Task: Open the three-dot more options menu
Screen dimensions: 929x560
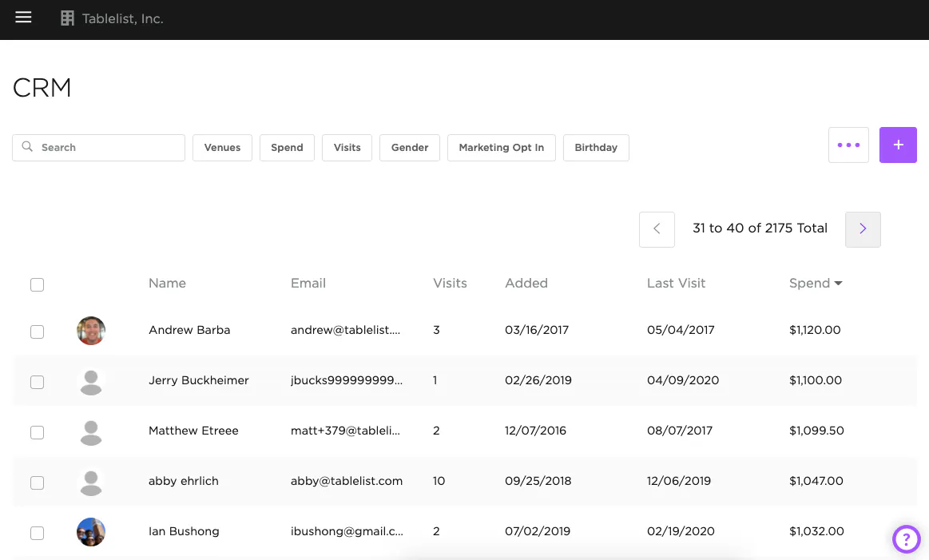Action: pyautogui.click(x=848, y=145)
